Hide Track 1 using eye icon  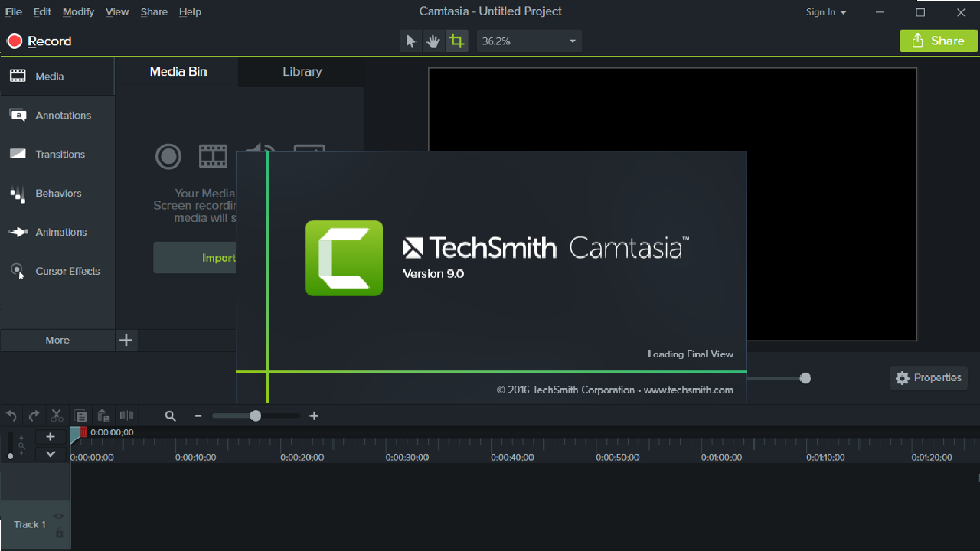[x=59, y=517]
